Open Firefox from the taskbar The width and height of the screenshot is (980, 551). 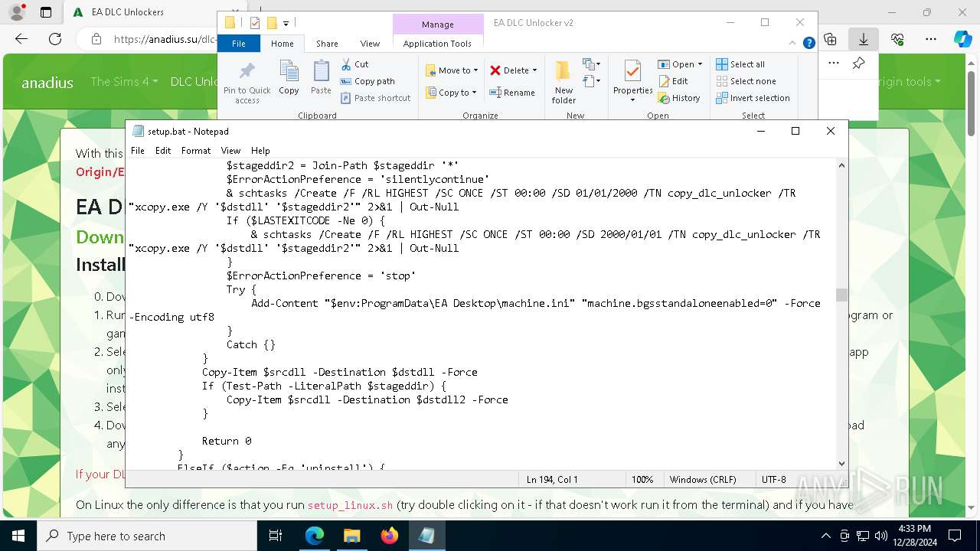tap(390, 536)
